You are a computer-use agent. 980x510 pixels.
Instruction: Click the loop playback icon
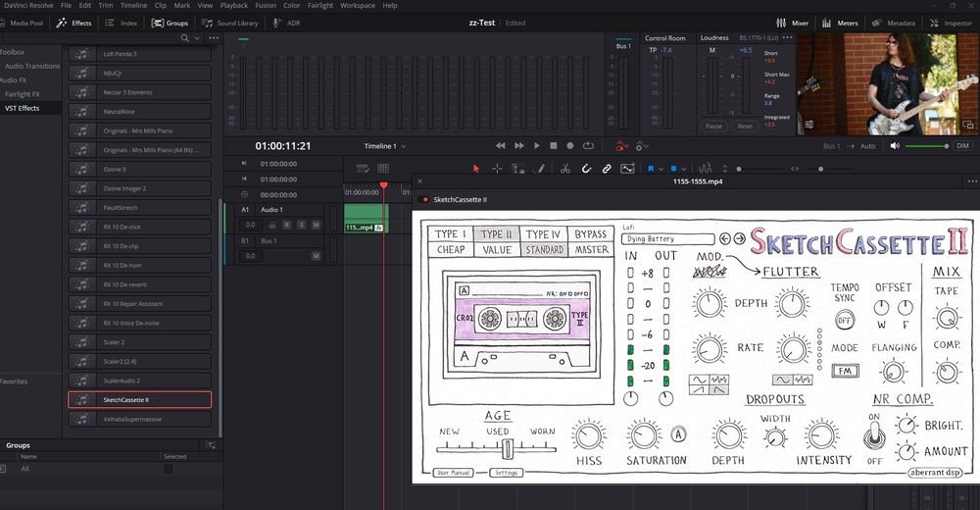click(588, 146)
